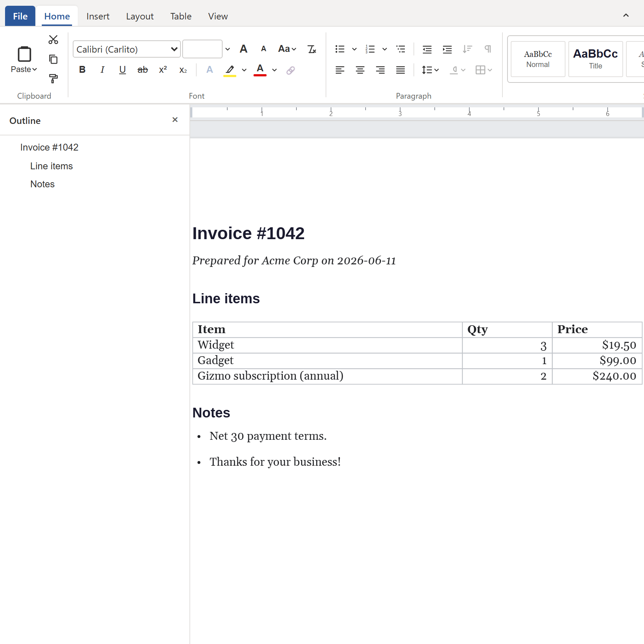
Task: Select the Normal style thumbnail
Action: (x=538, y=59)
